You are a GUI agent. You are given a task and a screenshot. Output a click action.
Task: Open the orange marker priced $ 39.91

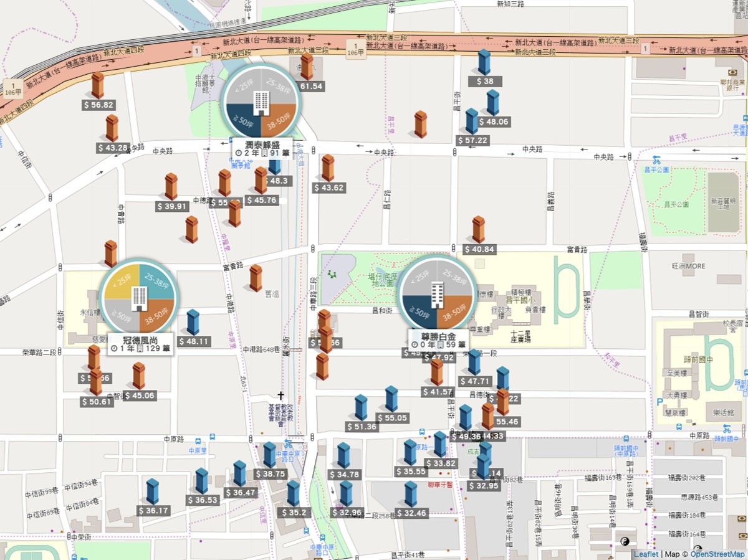point(171,186)
